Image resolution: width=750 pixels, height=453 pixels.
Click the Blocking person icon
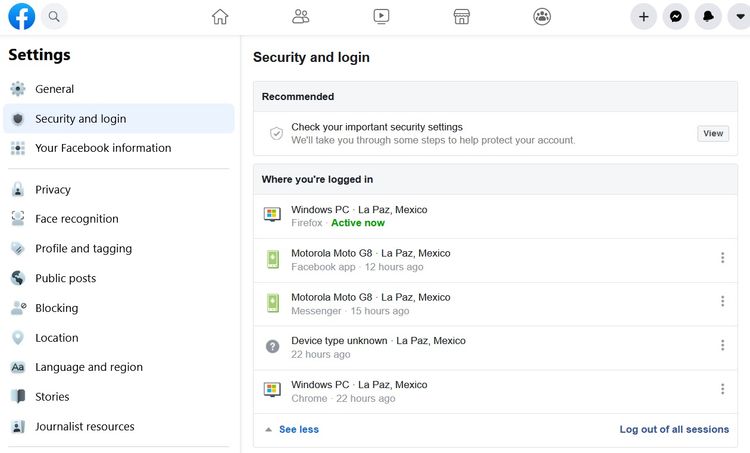pyautogui.click(x=18, y=308)
